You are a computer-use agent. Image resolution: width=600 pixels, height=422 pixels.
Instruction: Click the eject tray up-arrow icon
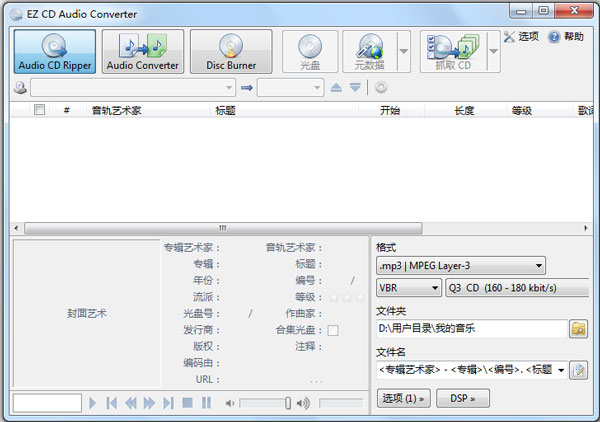(336, 88)
